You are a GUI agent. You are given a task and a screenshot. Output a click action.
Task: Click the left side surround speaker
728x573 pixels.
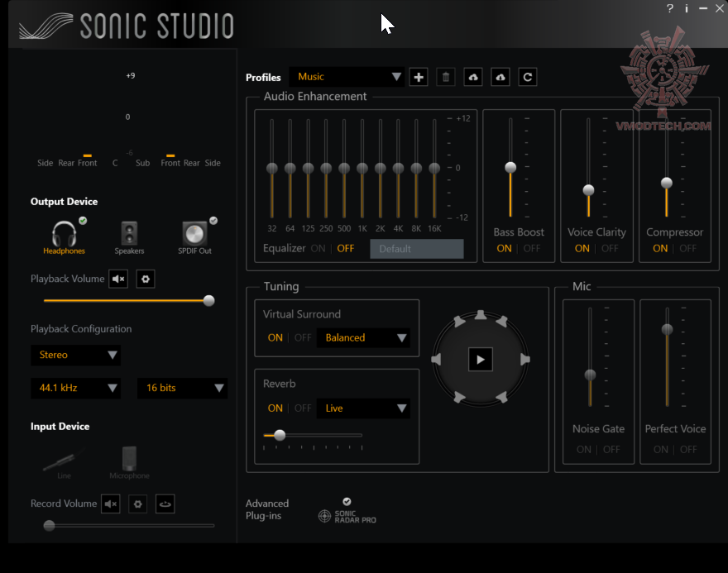pyautogui.click(x=436, y=359)
